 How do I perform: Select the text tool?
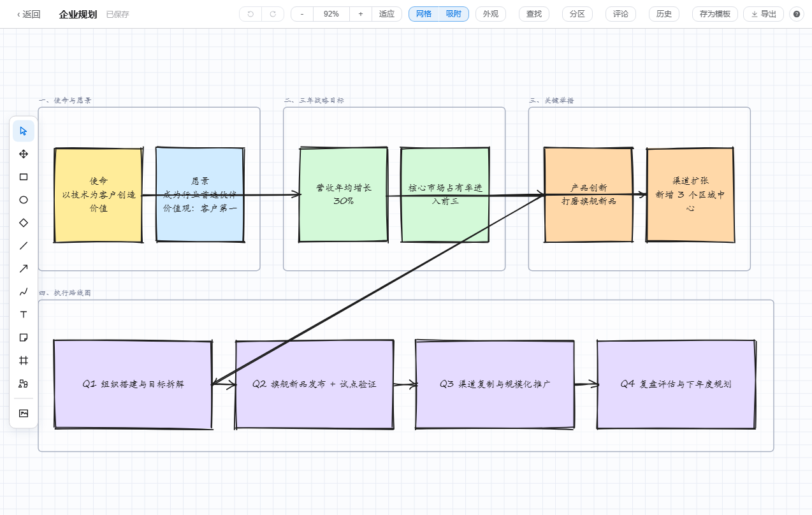(24, 314)
